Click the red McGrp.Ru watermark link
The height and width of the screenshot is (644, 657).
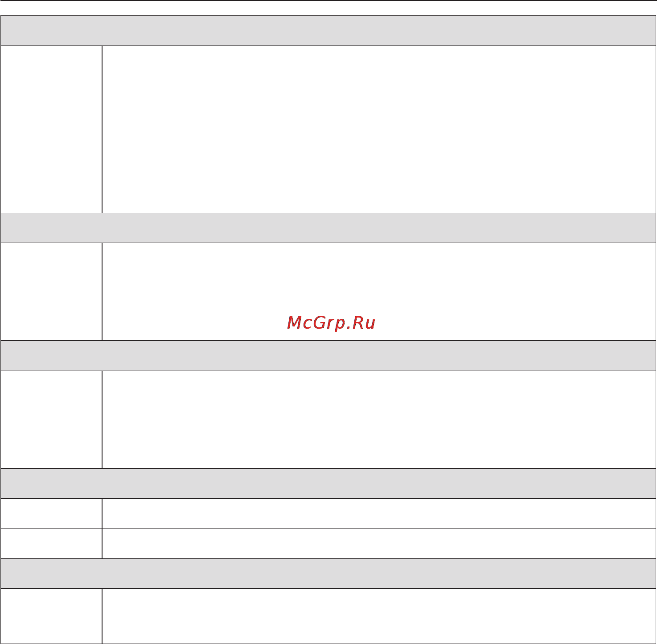pyautogui.click(x=331, y=323)
